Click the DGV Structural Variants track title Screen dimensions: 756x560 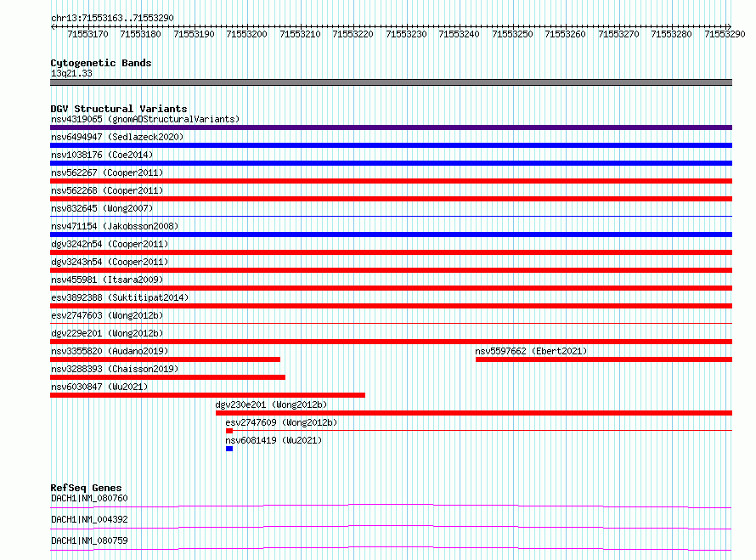[119, 109]
